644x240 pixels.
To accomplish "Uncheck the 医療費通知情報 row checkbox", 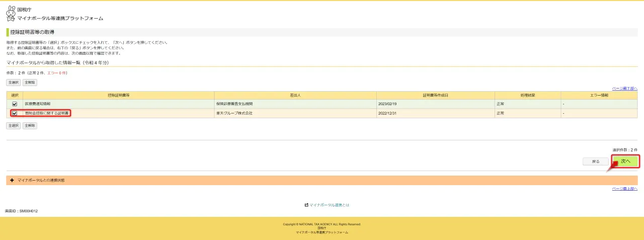I will pos(15,104).
